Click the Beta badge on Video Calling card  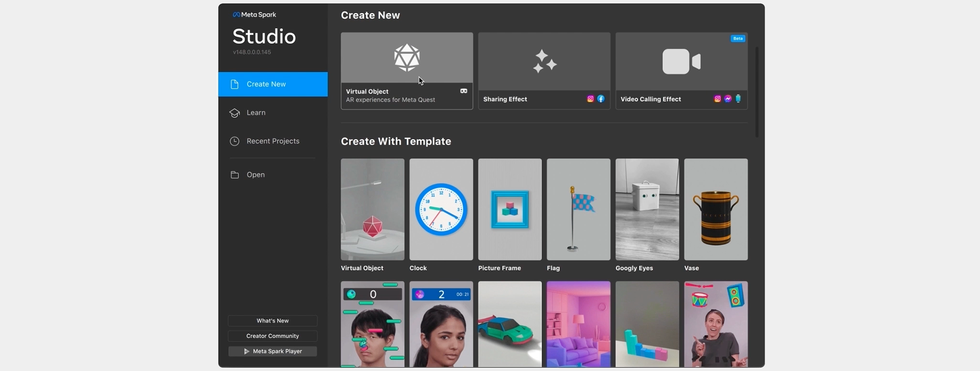738,39
